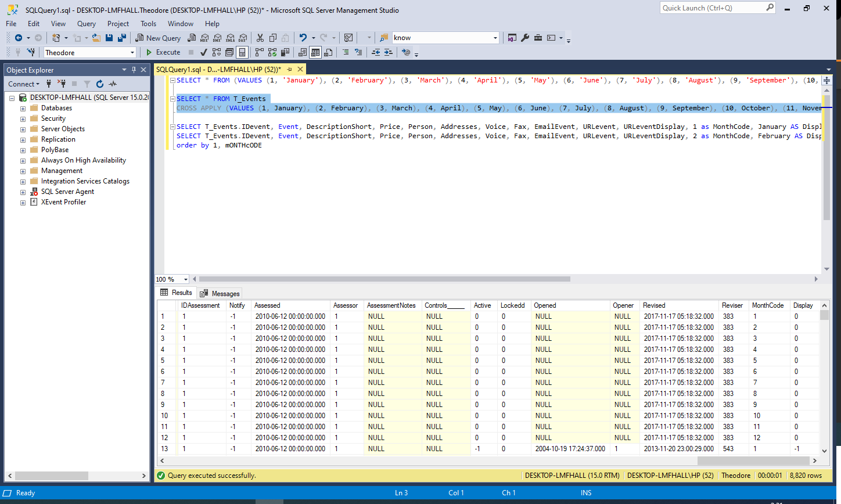Click the Undo arrow icon

coord(303,38)
